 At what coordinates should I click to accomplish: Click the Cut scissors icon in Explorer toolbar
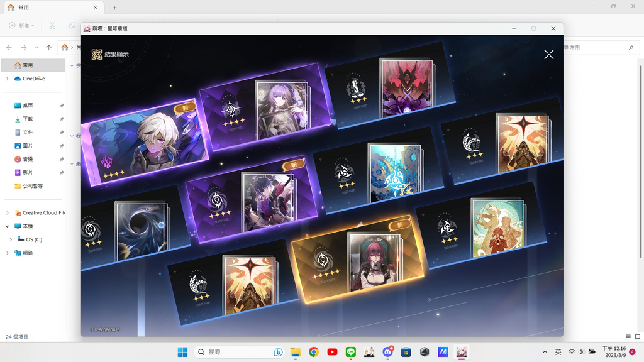click(52, 25)
